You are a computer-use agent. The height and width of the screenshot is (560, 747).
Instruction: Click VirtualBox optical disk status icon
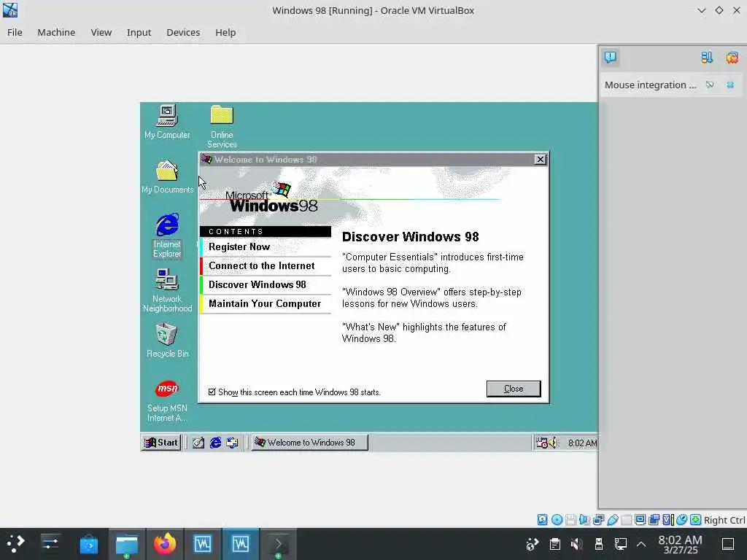(x=557, y=519)
